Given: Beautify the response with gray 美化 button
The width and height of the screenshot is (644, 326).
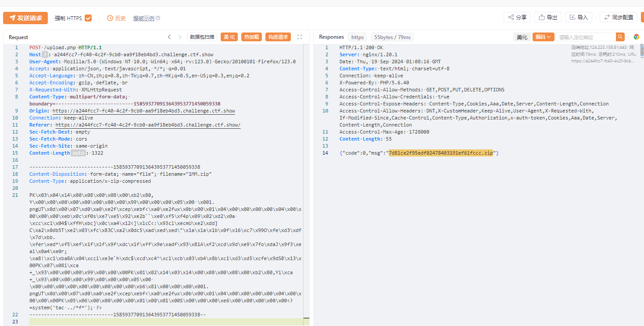Looking at the screenshot, I should pos(522,37).
